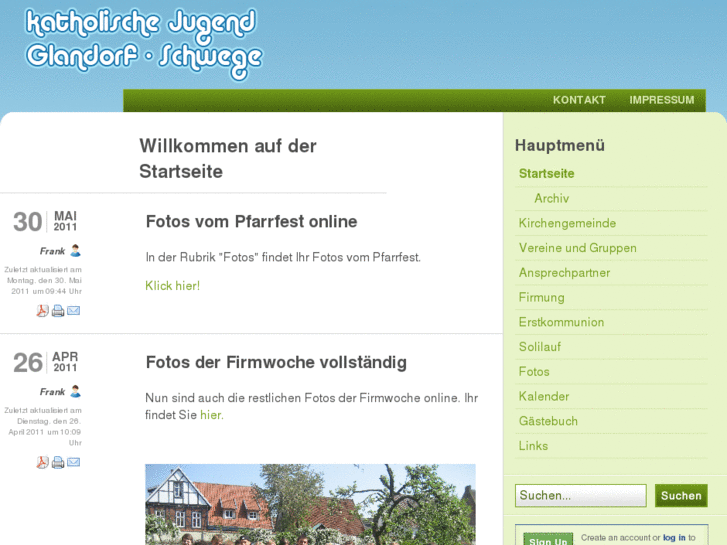Click the 'Hauptmenü' heading
This screenshot has height=545, width=727.
[x=560, y=145]
